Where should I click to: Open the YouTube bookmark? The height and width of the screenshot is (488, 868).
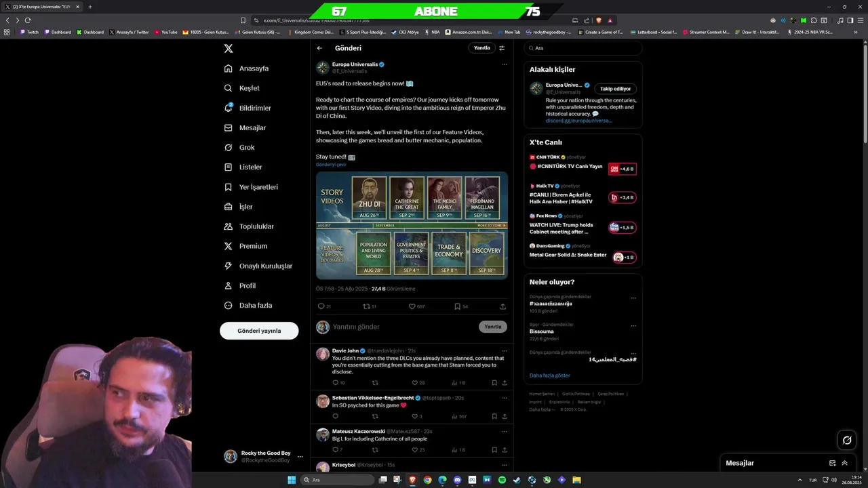pos(166,32)
